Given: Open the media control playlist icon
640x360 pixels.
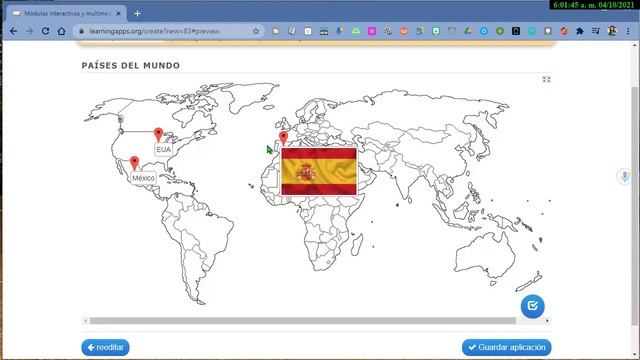Looking at the screenshot, I should 596,31.
